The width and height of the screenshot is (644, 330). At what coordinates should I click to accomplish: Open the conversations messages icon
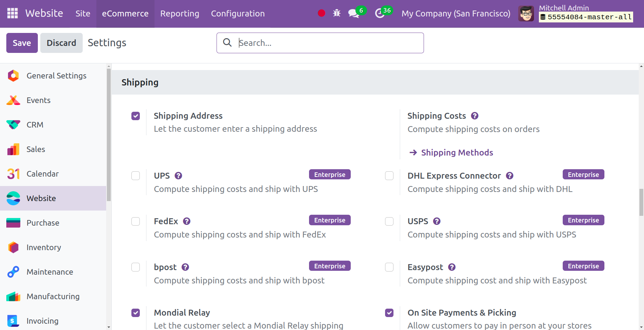click(354, 13)
